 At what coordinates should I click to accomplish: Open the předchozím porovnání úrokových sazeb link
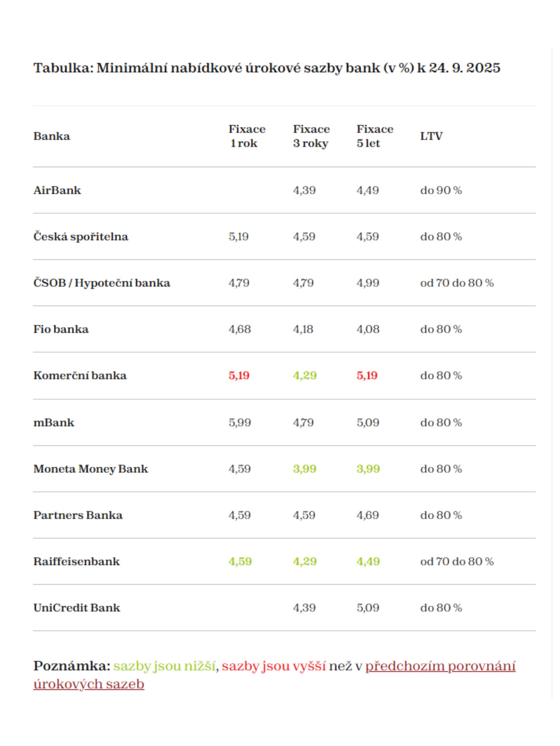tap(440, 666)
